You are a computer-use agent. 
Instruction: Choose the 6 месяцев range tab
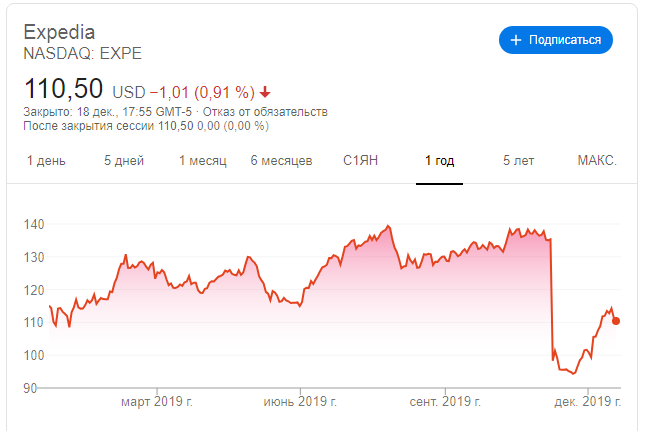281,160
